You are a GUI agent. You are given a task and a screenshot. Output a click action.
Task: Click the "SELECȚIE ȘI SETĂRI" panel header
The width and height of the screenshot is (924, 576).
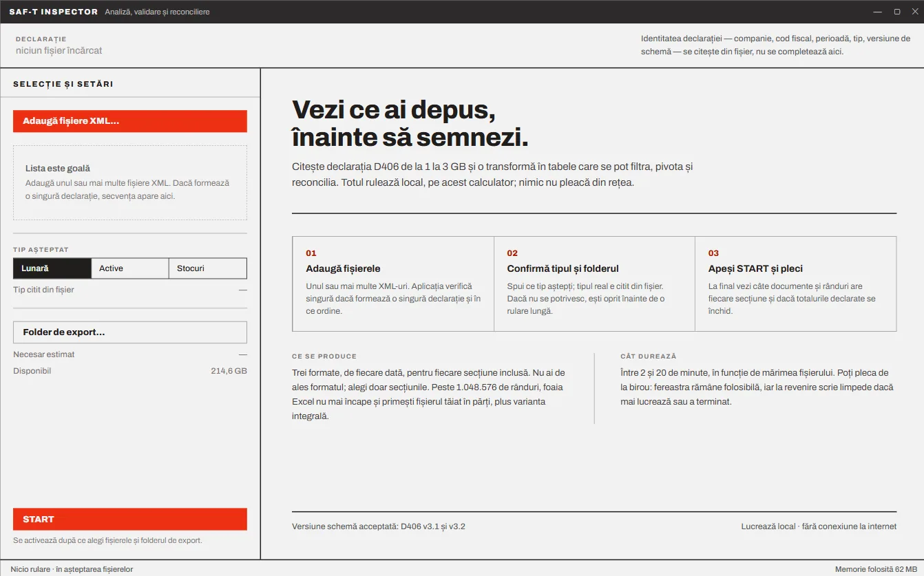pyautogui.click(x=63, y=84)
